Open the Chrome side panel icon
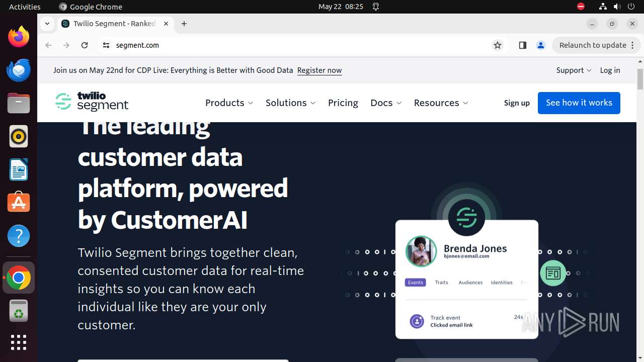 tap(522, 45)
